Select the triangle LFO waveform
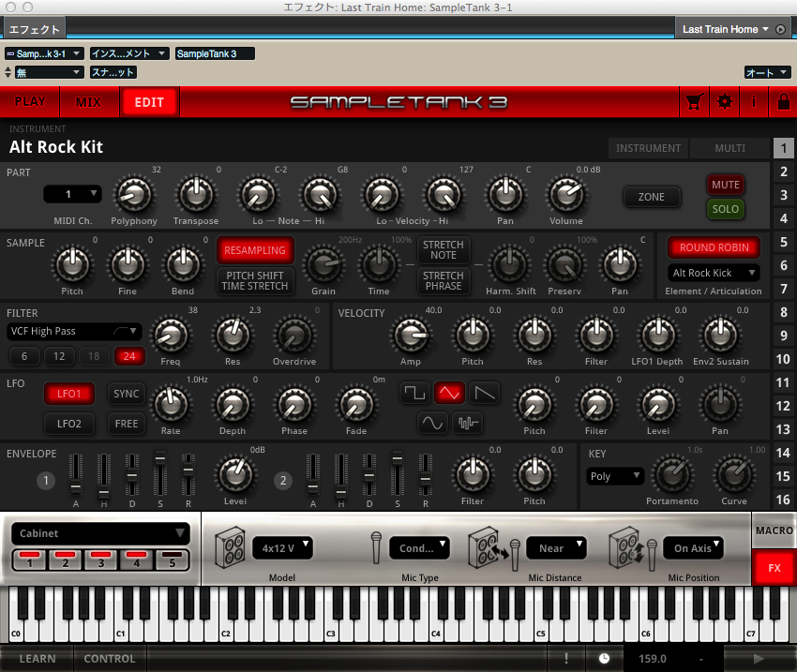The image size is (797, 672). tap(449, 393)
